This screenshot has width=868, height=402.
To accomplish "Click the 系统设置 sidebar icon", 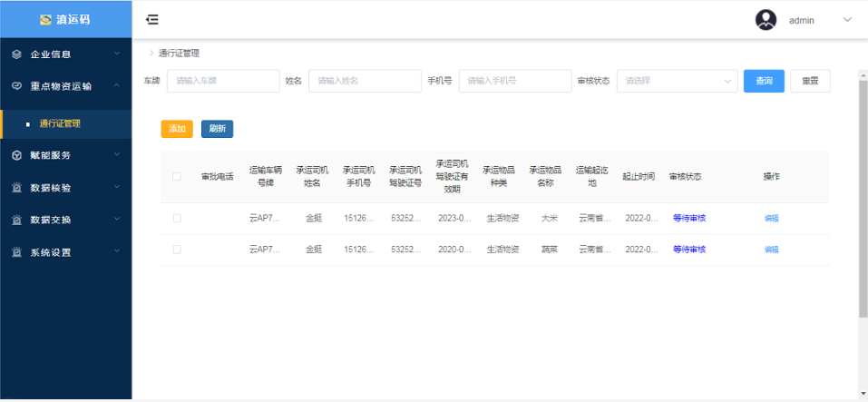I will tap(16, 252).
